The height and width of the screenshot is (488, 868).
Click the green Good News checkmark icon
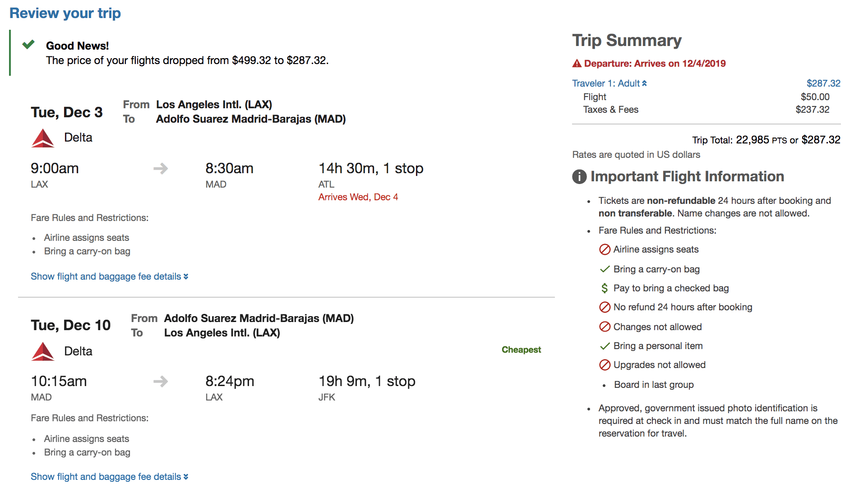(28, 45)
